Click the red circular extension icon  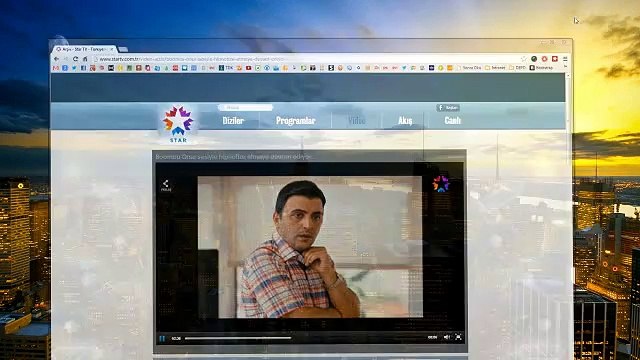pyautogui.click(x=544, y=59)
